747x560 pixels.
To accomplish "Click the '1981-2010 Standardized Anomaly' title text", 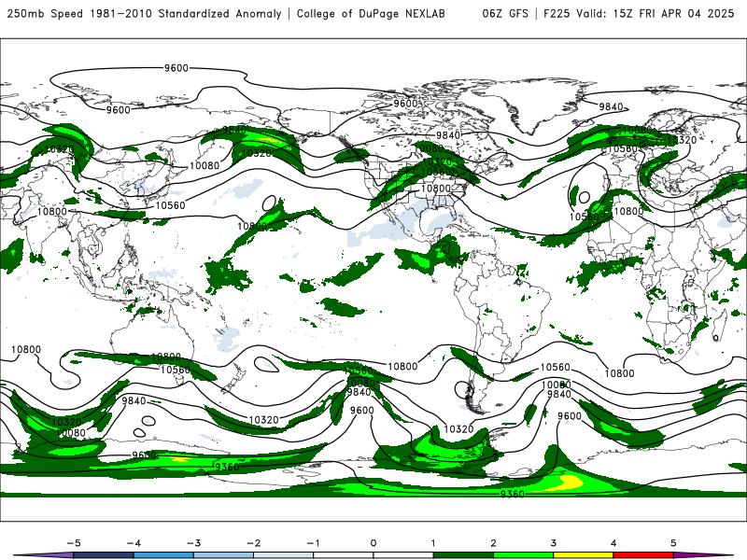I will (x=186, y=13).
